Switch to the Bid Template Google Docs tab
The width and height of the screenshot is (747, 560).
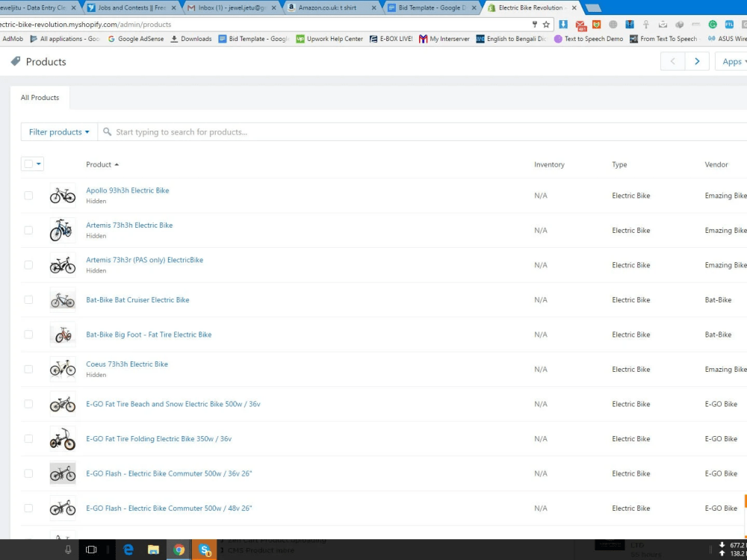tap(432, 7)
